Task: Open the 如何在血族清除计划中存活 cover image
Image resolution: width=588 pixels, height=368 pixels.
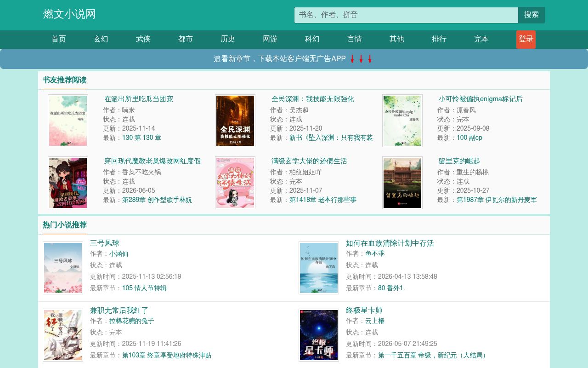Action: (x=319, y=268)
